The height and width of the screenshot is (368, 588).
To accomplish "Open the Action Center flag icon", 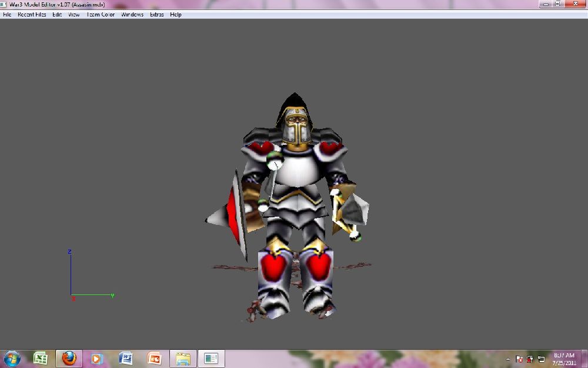I will 519,359.
